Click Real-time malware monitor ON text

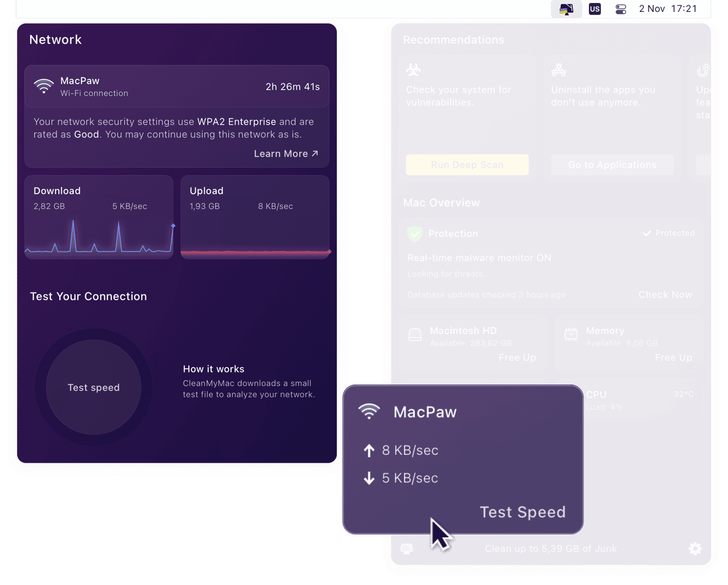pyautogui.click(x=479, y=258)
